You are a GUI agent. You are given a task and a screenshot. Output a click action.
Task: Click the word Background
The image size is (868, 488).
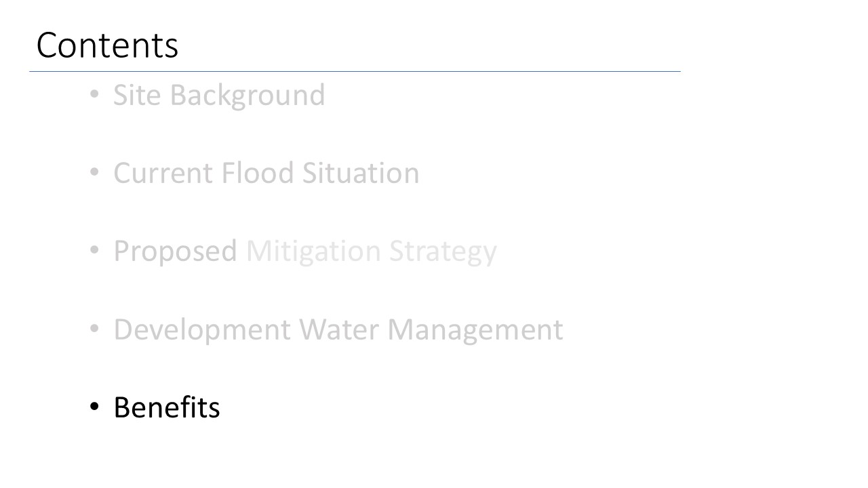(x=248, y=96)
